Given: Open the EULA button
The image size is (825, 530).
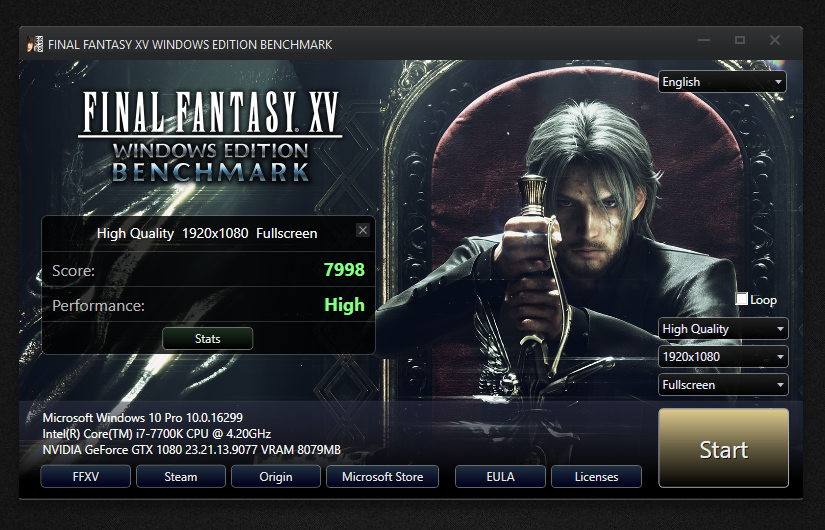Looking at the screenshot, I should tap(500, 477).
